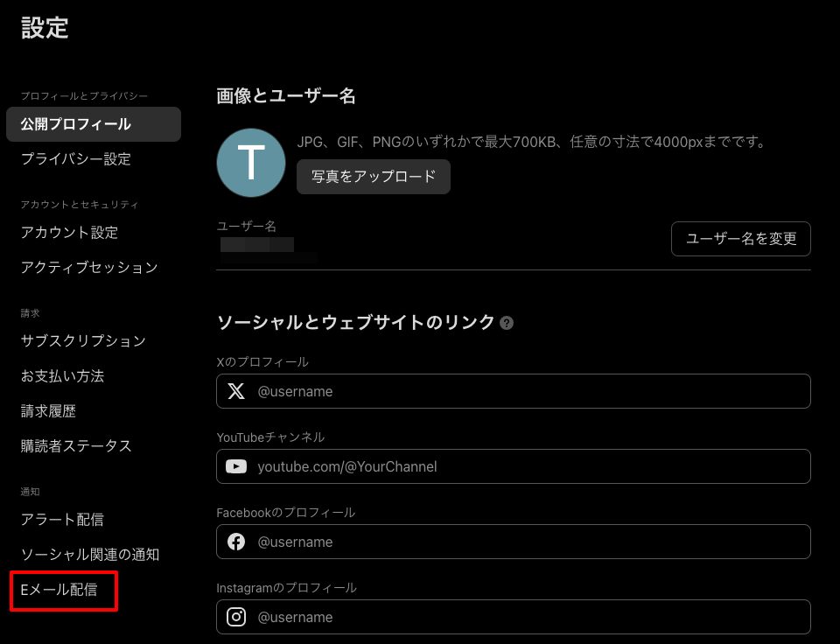Click the Facebook icon in profile field
840x644 pixels.
(236, 542)
